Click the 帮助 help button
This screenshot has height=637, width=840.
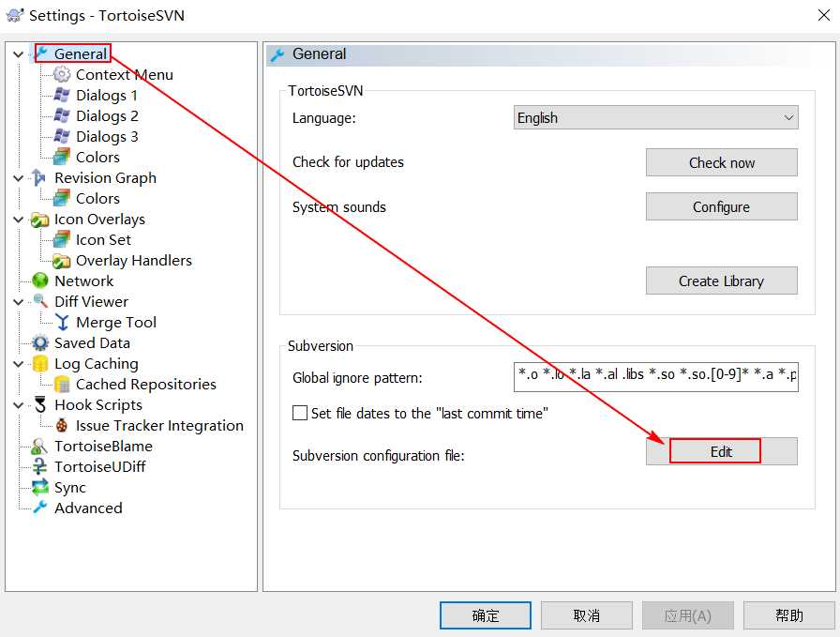pos(789,615)
